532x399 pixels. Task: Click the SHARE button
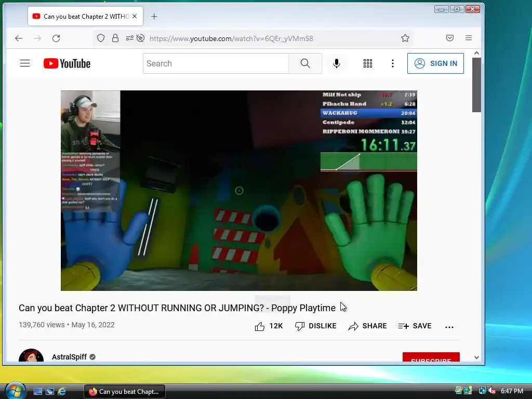click(367, 326)
